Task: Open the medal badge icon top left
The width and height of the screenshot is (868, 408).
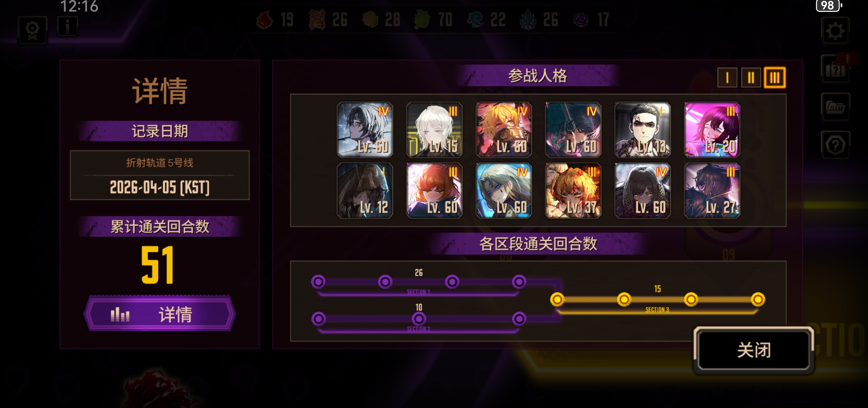Action: (x=33, y=30)
